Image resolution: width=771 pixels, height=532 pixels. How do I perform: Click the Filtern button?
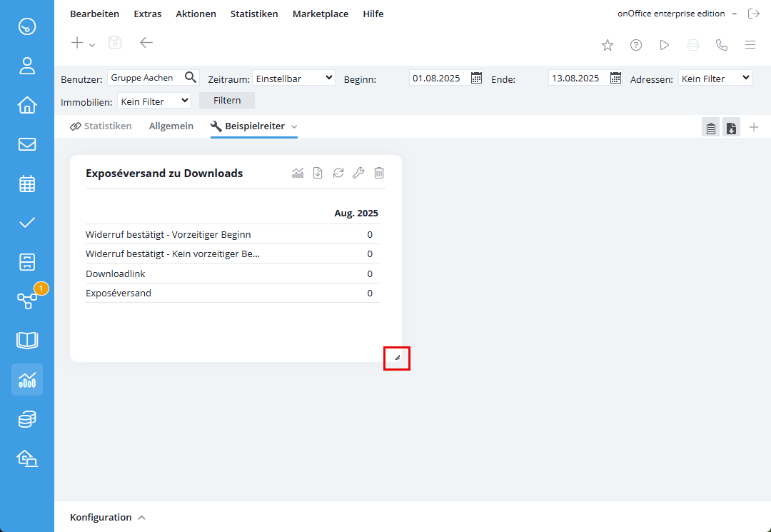coord(227,101)
